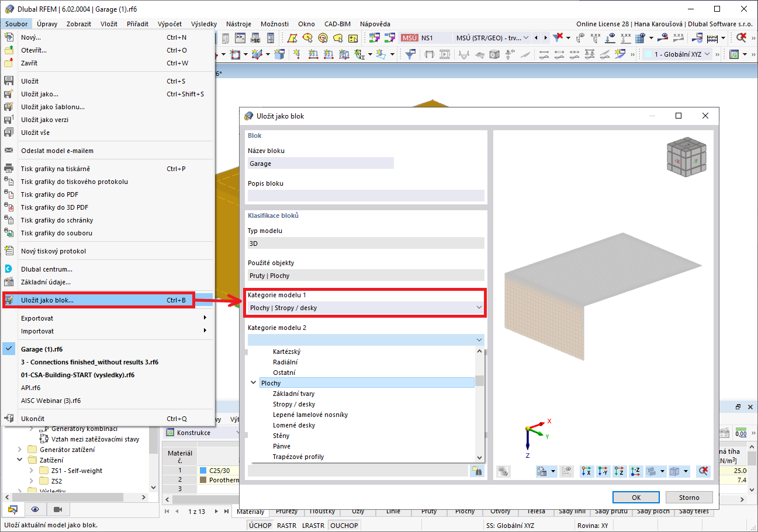Select the -Y view direction in block preview
Image resolution: width=758 pixels, height=532 pixels.
point(602,471)
